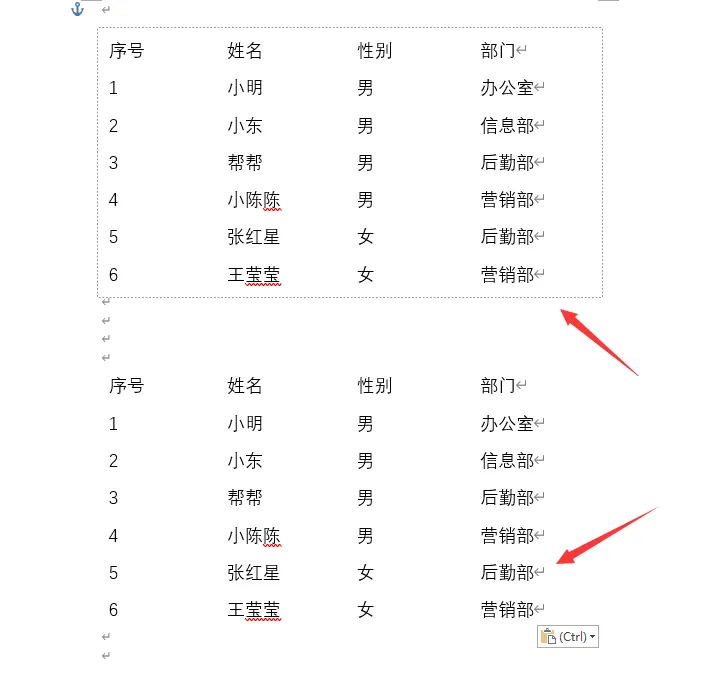This screenshot has width=702, height=695.
Task: Click 性别 header in the lower pasted table
Action: 374,386
